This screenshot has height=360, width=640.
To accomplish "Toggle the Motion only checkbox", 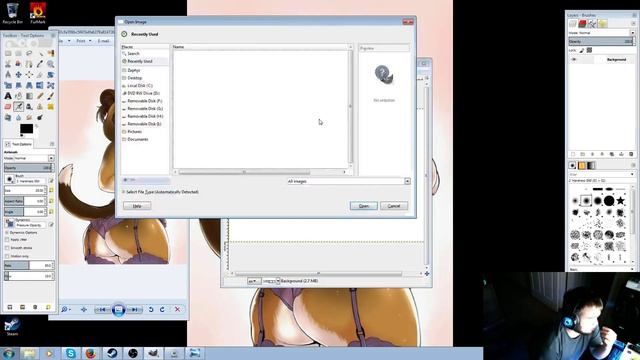I will click(x=7, y=256).
